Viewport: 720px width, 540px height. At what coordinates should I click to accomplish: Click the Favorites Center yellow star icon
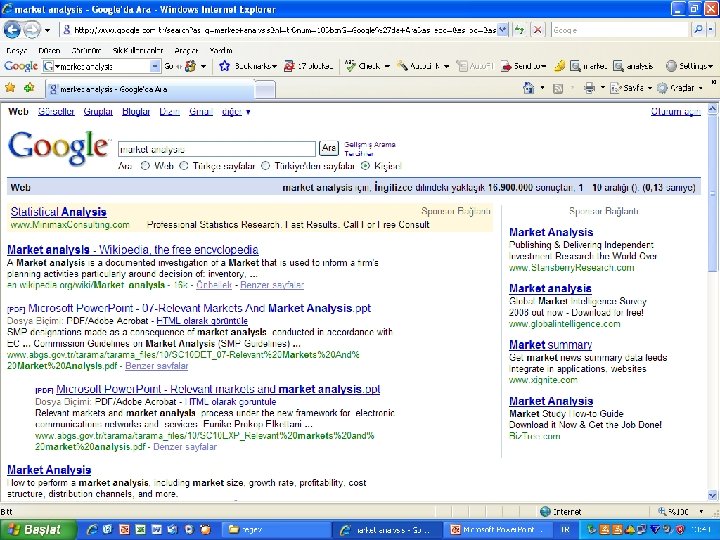[10, 87]
